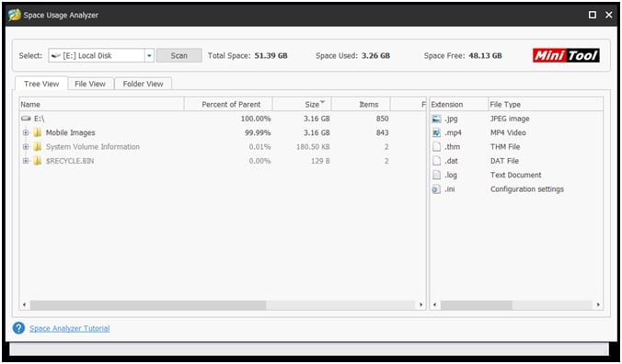Click the Space Usage Analyzer app icon

click(15, 15)
